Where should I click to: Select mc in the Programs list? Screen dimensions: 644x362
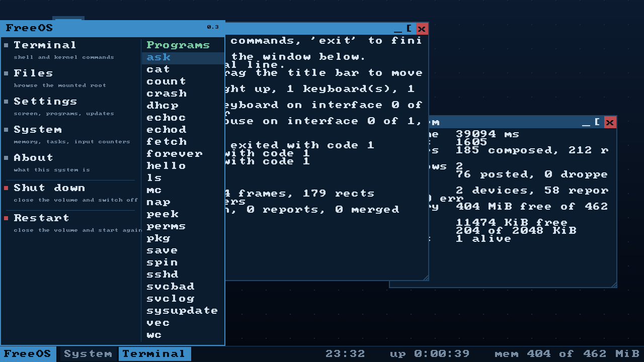183,191
